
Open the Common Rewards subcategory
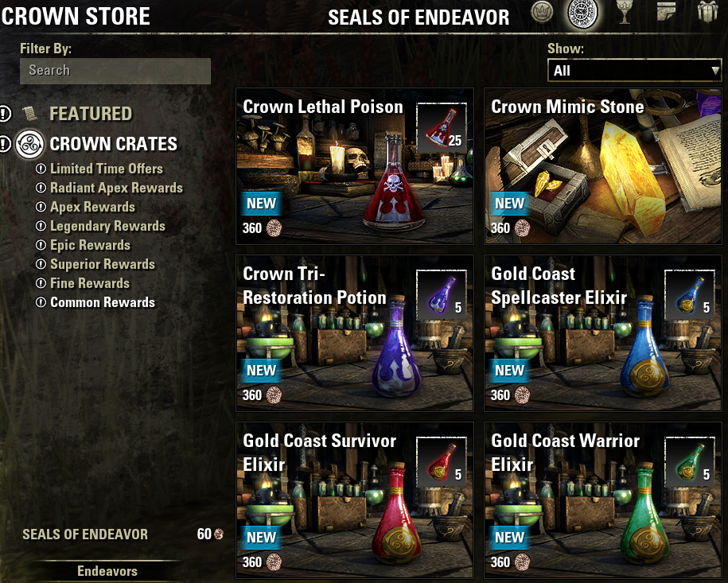click(102, 302)
